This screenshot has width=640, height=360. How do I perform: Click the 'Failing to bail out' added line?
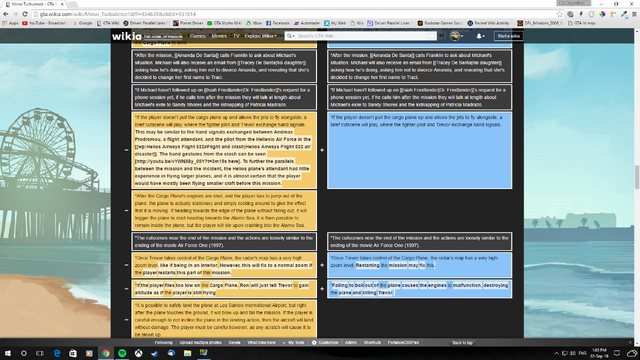pyautogui.click(x=419, y=289)
